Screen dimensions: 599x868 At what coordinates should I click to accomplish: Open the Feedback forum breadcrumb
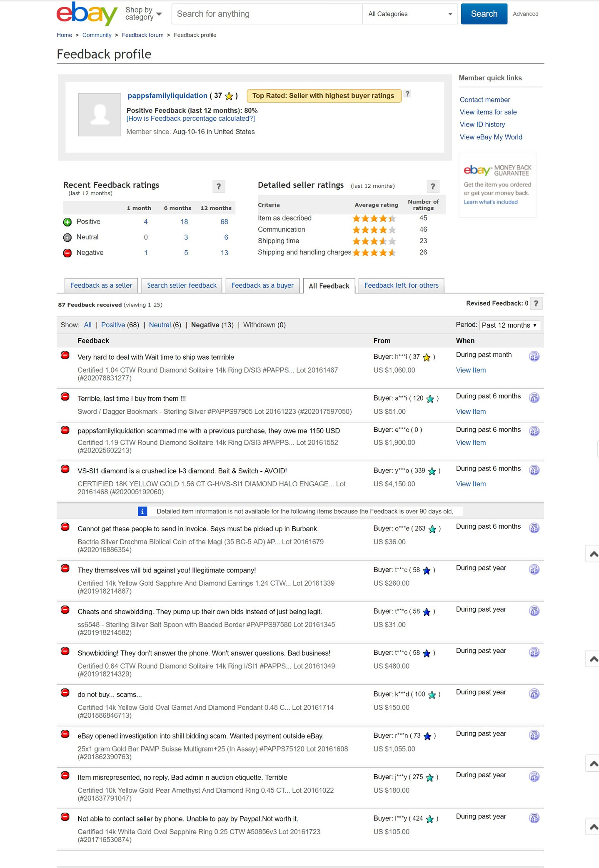(x=142, y=35)
